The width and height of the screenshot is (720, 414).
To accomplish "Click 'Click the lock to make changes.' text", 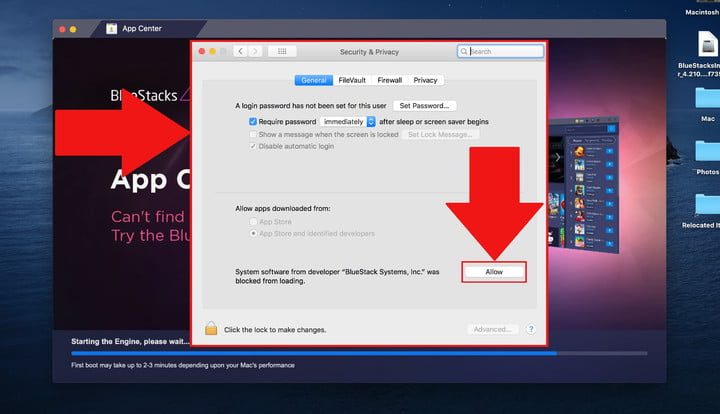I will (x=275, y=330).
